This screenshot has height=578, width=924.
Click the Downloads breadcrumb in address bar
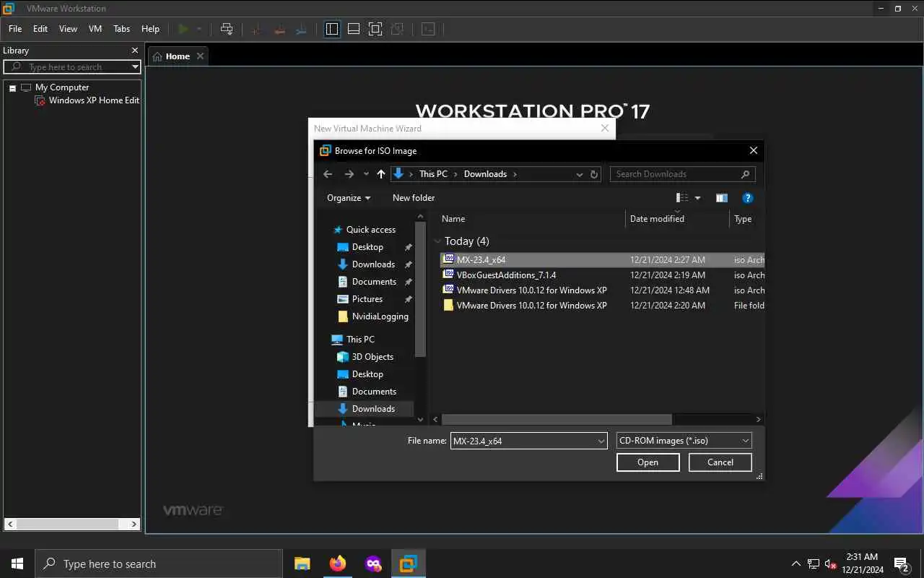(x=485, y=174)
